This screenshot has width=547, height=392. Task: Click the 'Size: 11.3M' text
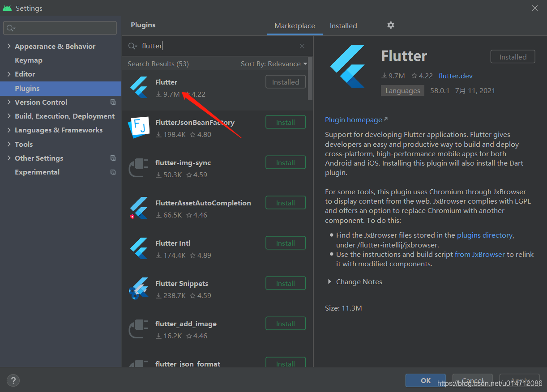(343, 308)
